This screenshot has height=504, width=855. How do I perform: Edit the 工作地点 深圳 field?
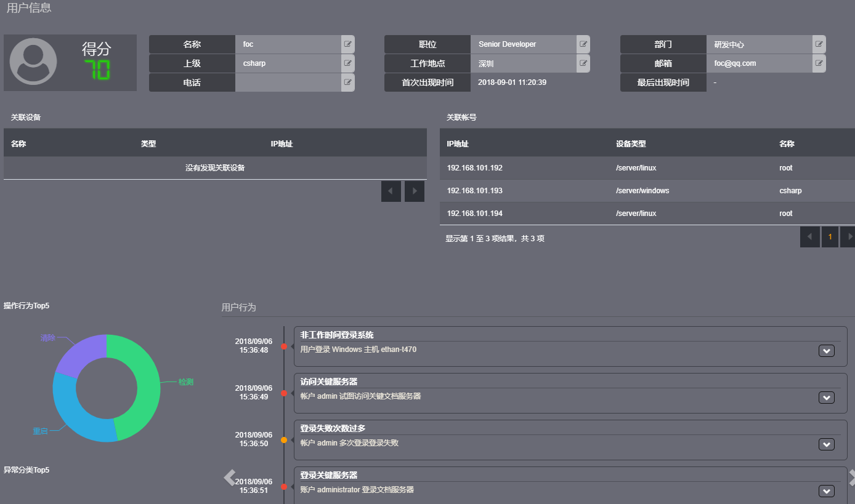pyautogui.click(x=583, y=63)
